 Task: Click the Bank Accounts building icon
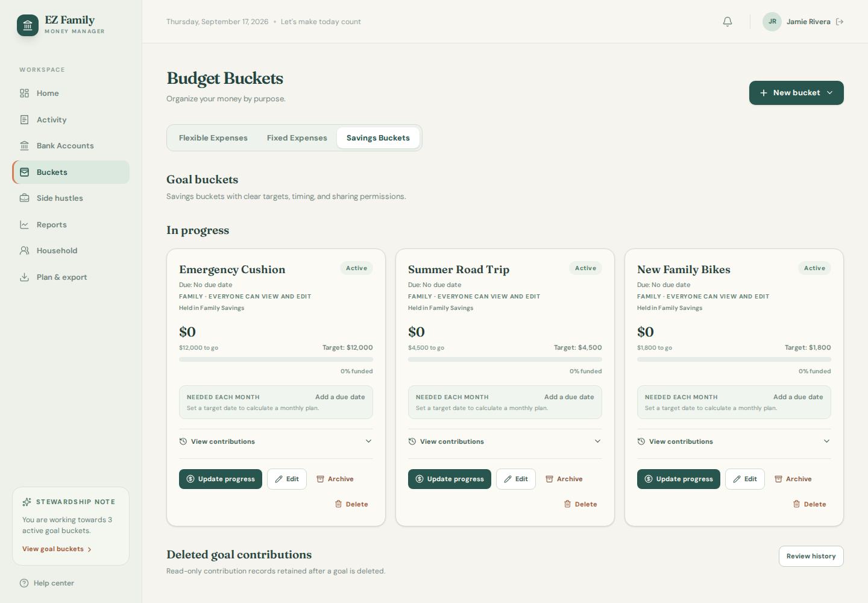[24, 145]
